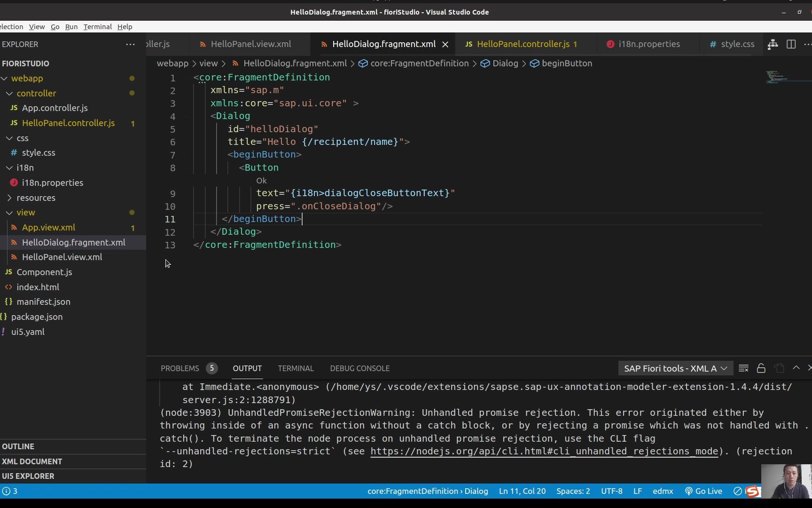The image size is (812, 508).
Task: Open Component.js in the explorer
Action: [x=44, y=272]
